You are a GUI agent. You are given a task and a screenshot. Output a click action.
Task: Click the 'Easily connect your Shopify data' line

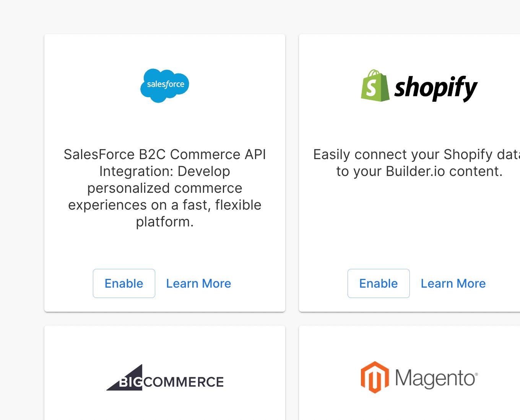(x=416, y=155)
